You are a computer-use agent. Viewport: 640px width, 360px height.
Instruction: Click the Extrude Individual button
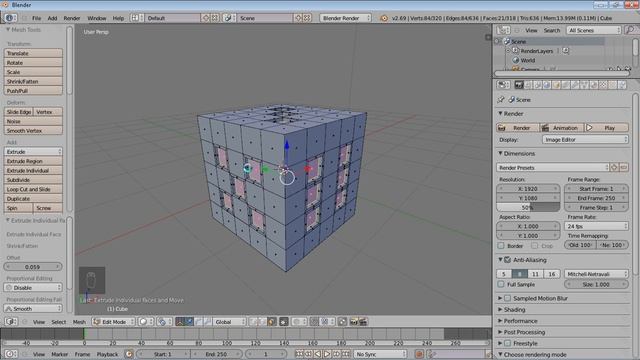(x=33, y=170)
